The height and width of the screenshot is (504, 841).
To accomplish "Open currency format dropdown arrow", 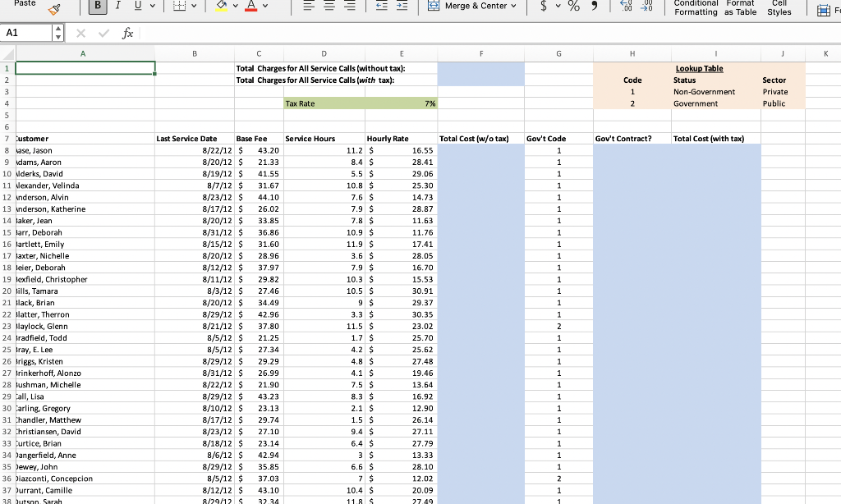I will 558,6.
